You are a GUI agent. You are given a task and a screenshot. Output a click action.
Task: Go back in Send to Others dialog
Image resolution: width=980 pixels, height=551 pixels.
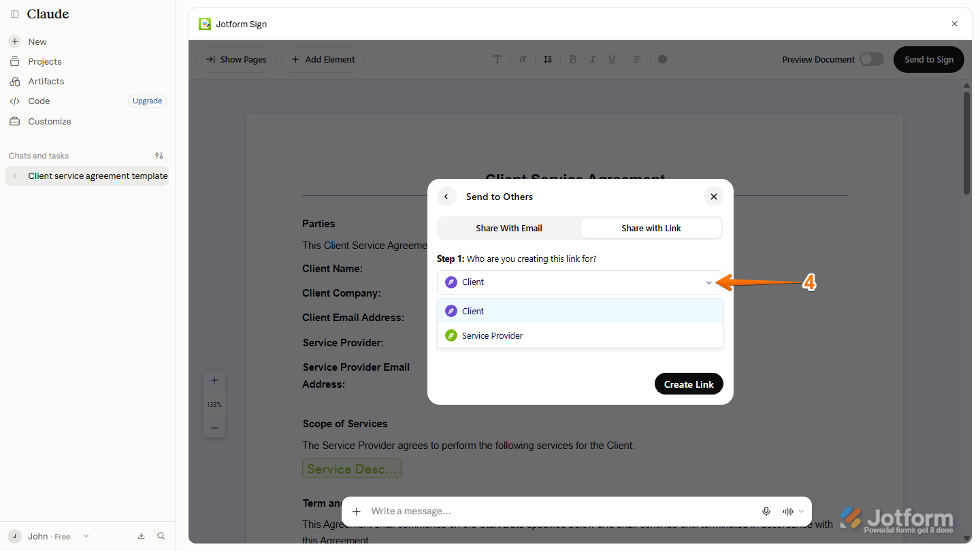(446, 197)
